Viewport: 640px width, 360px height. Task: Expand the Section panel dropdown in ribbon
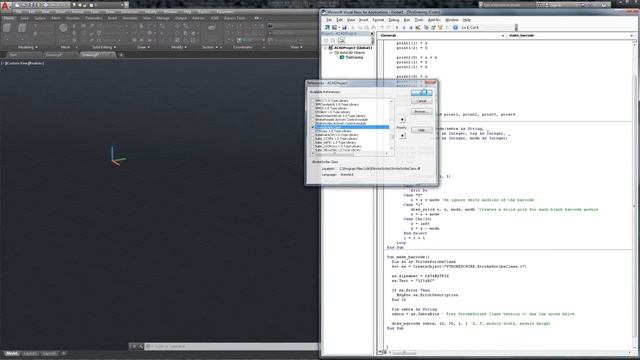209,47
